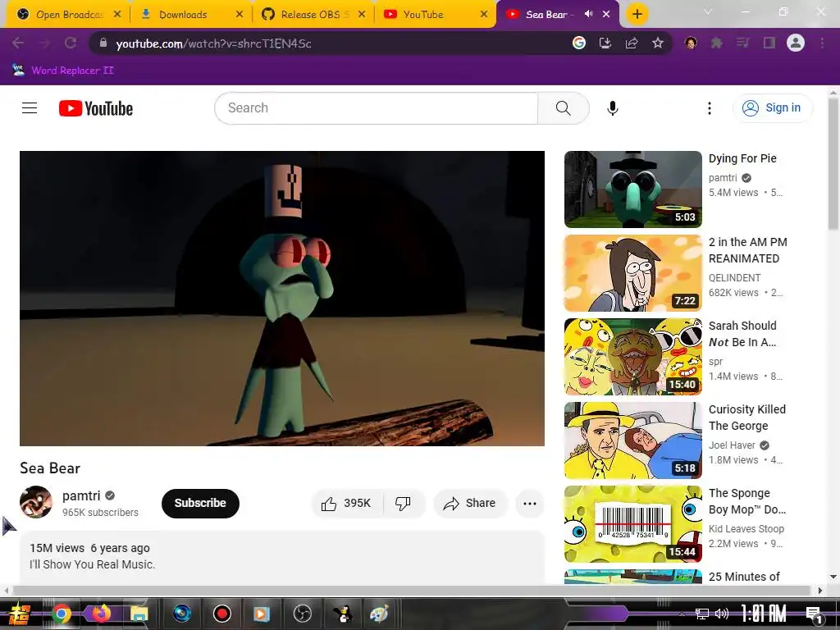Screen dimensions: 840x630
Task: Expand the video description box
Action: (282, 557)
